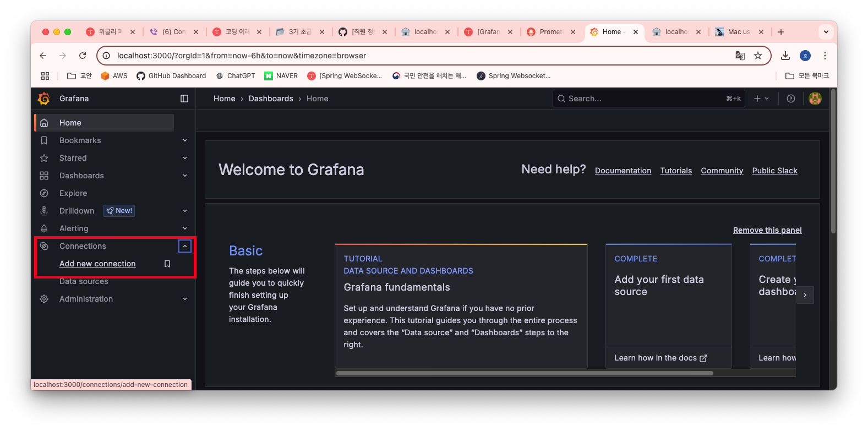Click the Bookmarks sidebar icon
The height and width of the screenshot is (431, 868).
[44, 140]
